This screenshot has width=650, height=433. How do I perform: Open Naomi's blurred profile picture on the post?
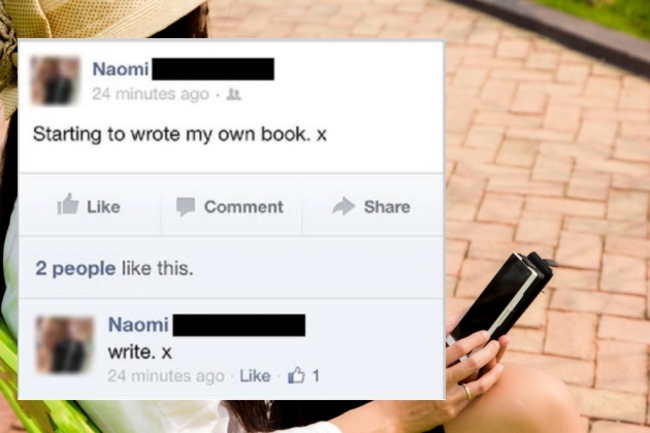click(x=55, y=81)
